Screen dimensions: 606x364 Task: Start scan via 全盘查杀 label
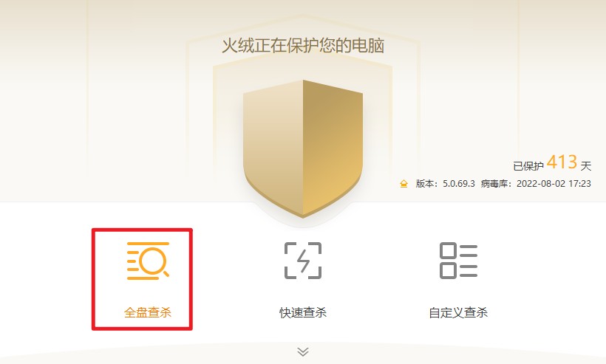[x=148, y=312]
